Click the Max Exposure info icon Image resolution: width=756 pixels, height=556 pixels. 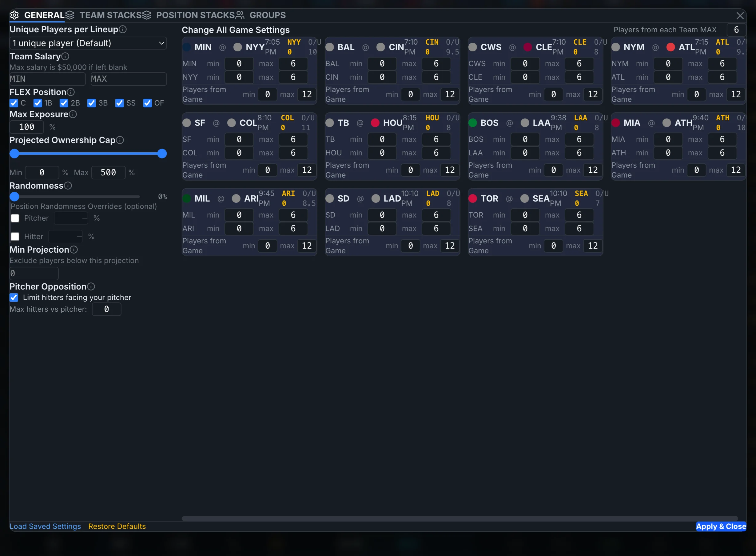click(73, 114)
